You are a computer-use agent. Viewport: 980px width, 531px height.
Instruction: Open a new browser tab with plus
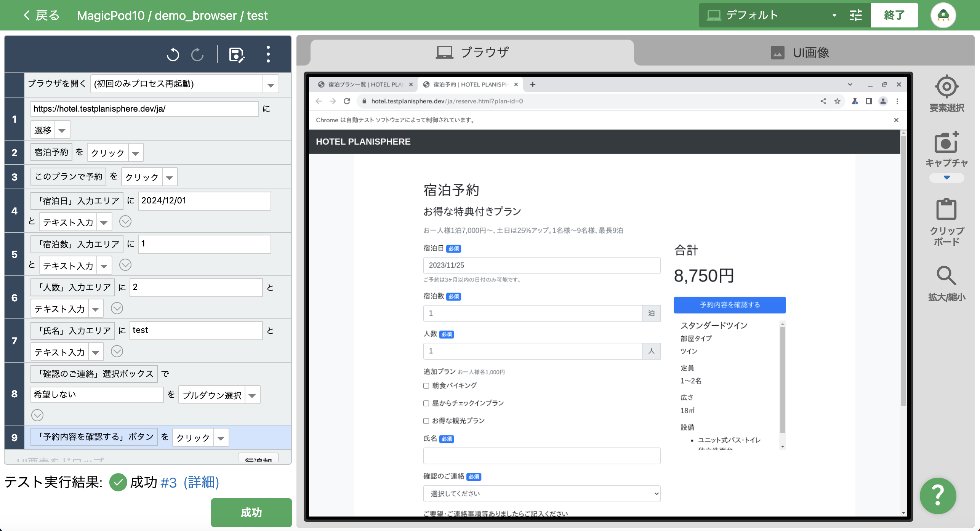coord(533,84)
